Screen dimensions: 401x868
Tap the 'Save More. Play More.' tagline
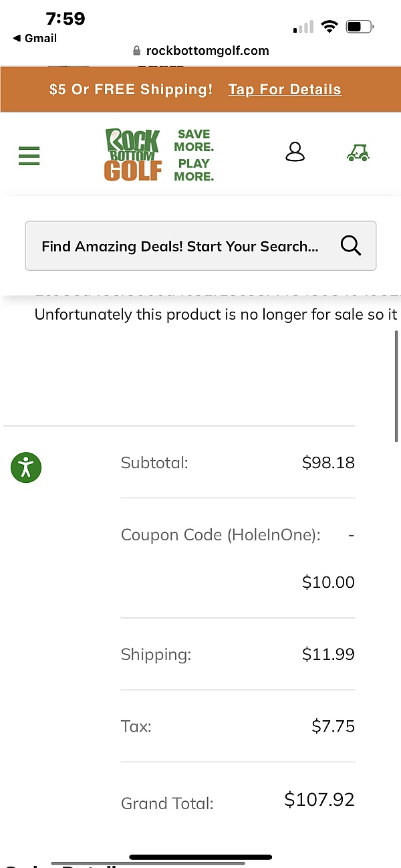pos(194,154)
